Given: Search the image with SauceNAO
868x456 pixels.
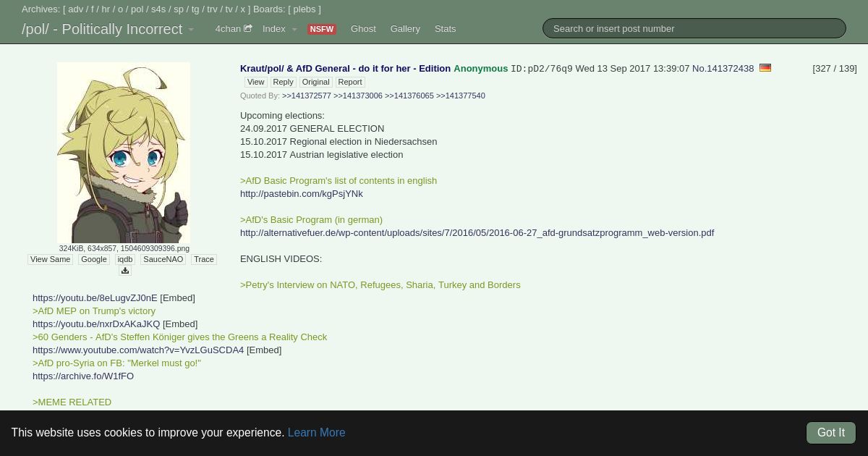Looking at the screenshot, I should point(163,259).
